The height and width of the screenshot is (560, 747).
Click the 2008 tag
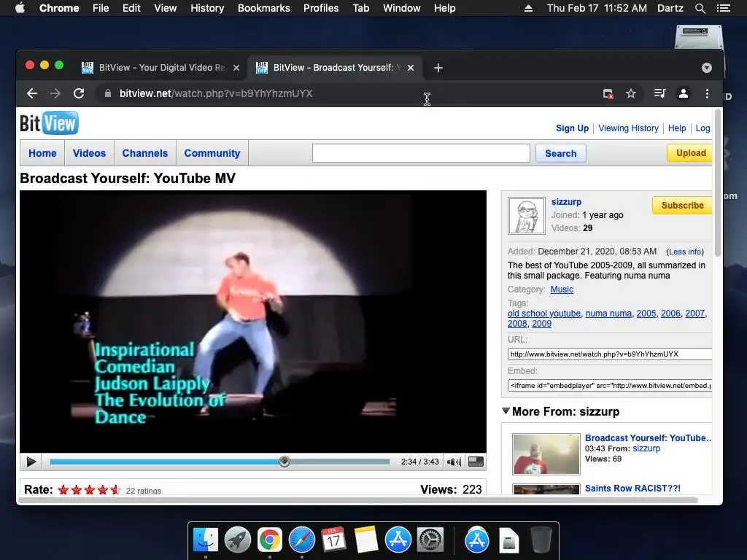(x=517, y=323)
